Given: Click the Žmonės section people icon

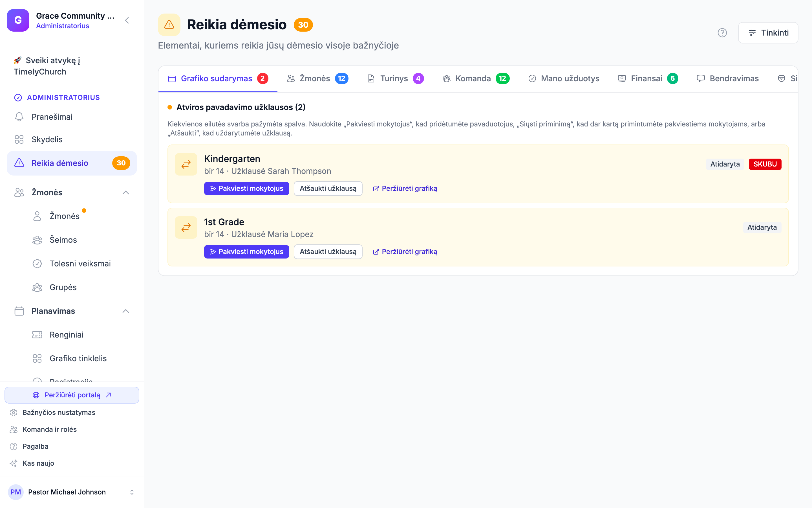Looking at the screenshot, I should (x=19, y=192).
